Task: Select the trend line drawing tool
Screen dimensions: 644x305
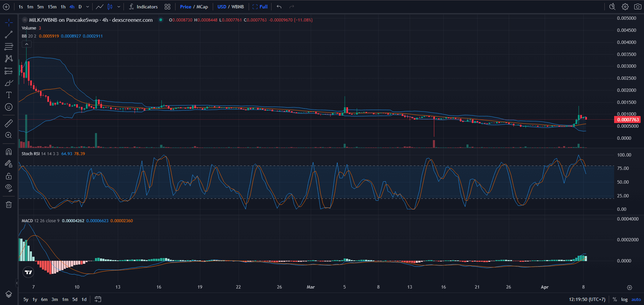Action: click(9, 35)
